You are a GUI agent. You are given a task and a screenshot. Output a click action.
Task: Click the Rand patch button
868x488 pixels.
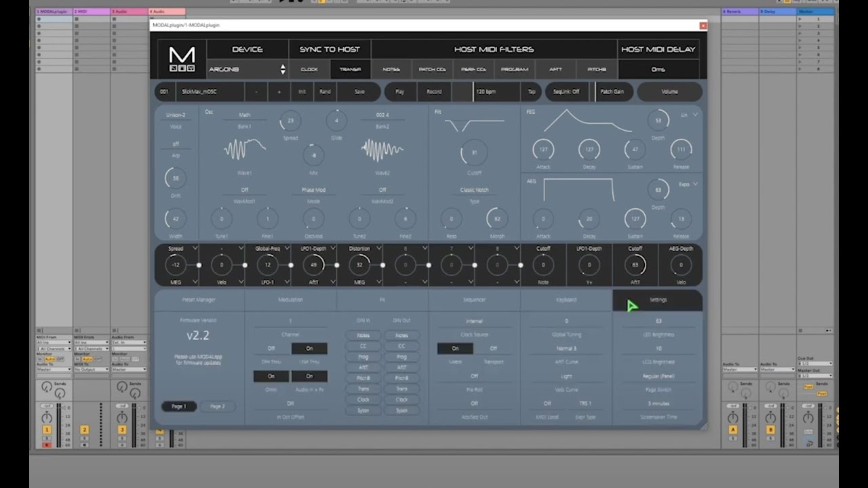325,91
